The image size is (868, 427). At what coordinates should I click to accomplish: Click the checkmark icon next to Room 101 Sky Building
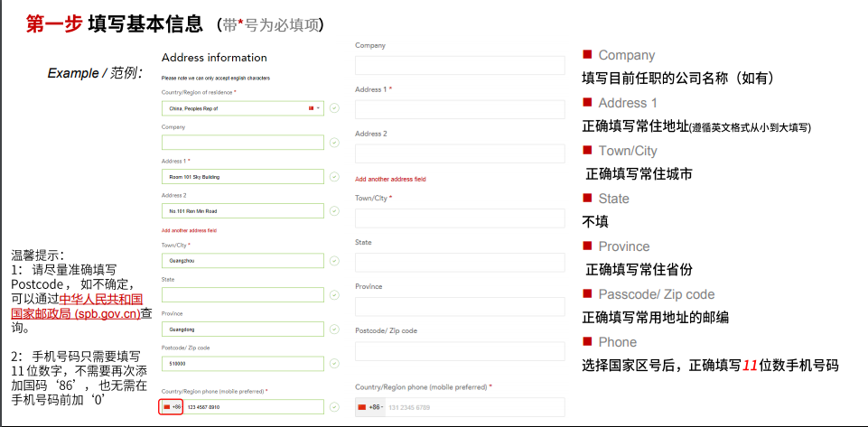(x=334, y=177)
